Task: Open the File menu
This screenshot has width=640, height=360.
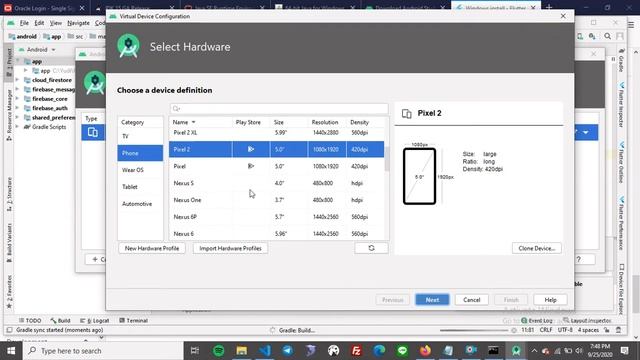Action: coord(24,23)
